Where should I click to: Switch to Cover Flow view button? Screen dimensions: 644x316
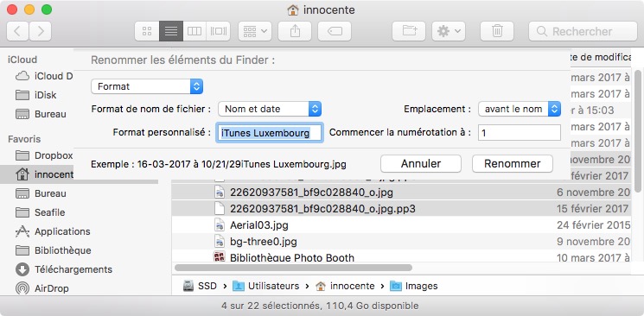click(218, 31)
